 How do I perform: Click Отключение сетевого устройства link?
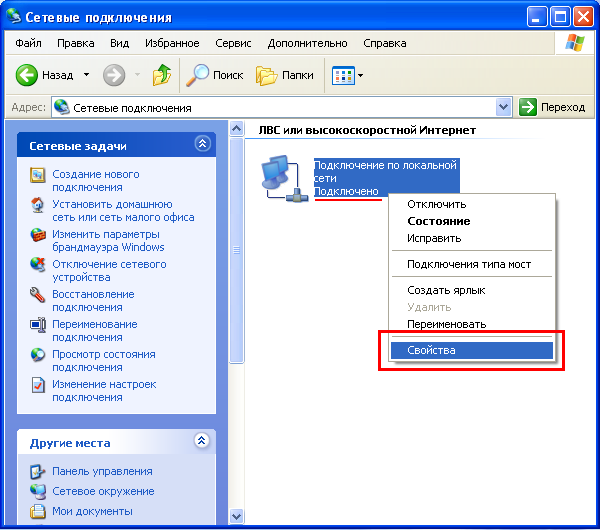[x=109, y=271]
